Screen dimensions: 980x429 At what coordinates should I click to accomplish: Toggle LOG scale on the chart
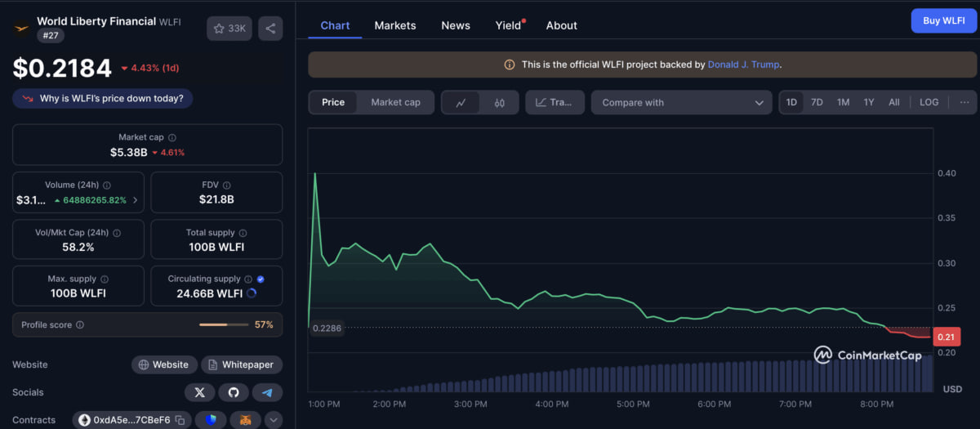click(x=929, y=102)
